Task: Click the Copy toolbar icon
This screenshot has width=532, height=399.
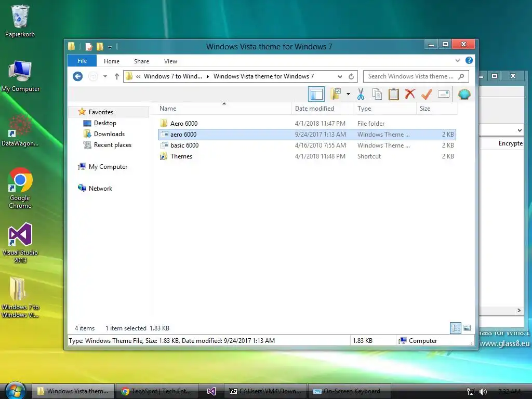Action: coord(377,94)
